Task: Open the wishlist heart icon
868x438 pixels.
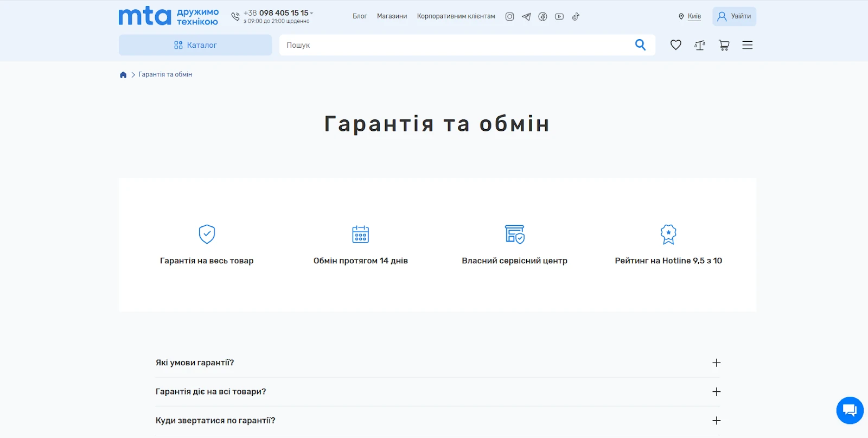Action: tap(675, 45)
